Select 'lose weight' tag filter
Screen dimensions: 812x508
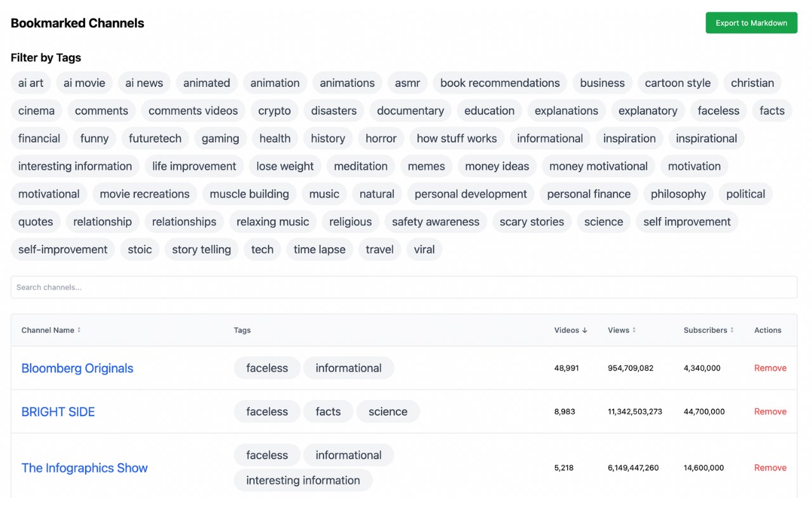[285, 166]
